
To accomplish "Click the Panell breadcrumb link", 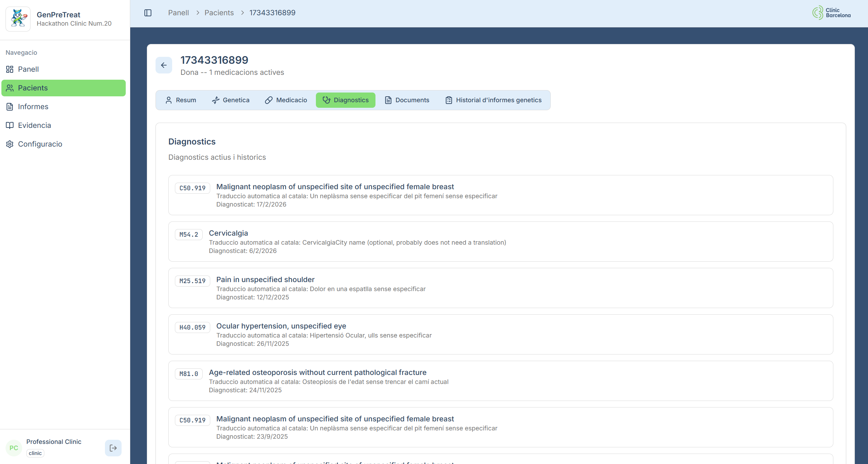I will tap(178, 13).
